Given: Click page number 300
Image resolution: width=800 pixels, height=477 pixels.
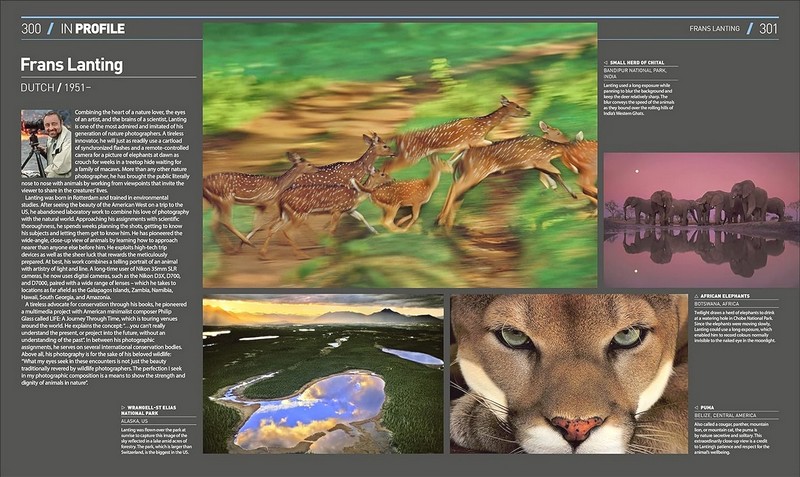Looking at the screenshot, I should 30,28.
